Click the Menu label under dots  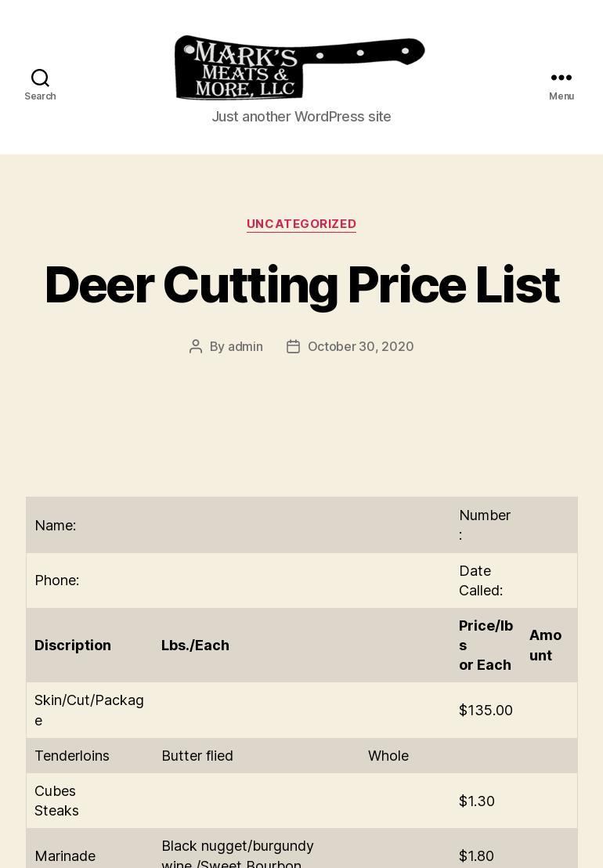[x=561, y=96]
